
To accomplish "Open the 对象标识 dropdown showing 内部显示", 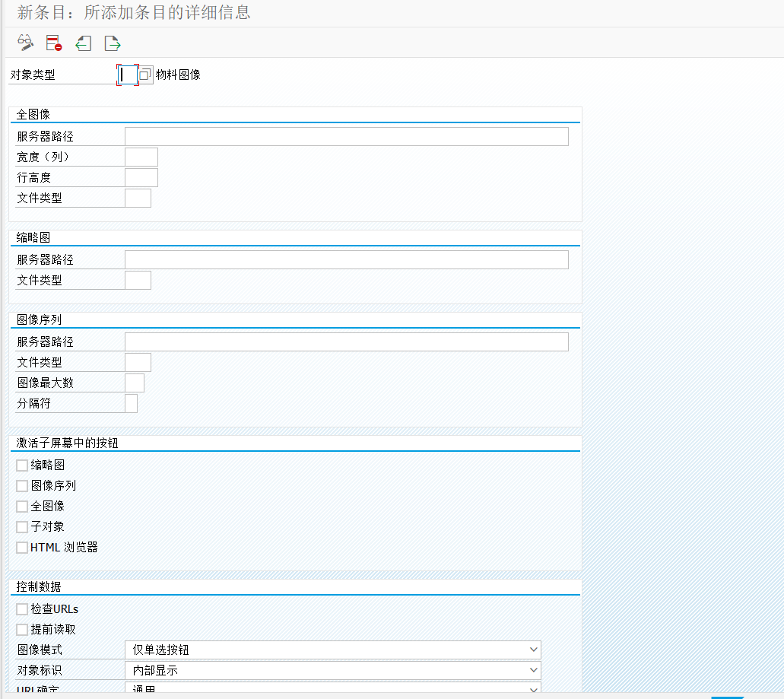I will pyautogui.click(x=332, y=670).
